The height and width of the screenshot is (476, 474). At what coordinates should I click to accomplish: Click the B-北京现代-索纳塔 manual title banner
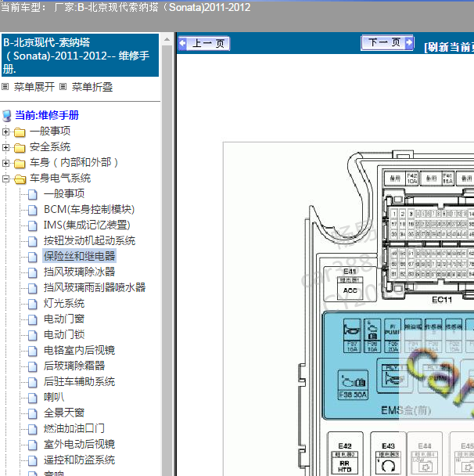coord(80,56)
